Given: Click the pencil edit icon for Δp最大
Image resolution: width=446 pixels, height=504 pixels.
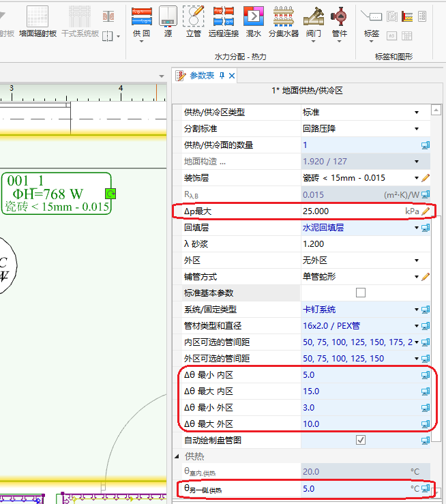Looking at the screenshot, I should [x=426, y=211].
